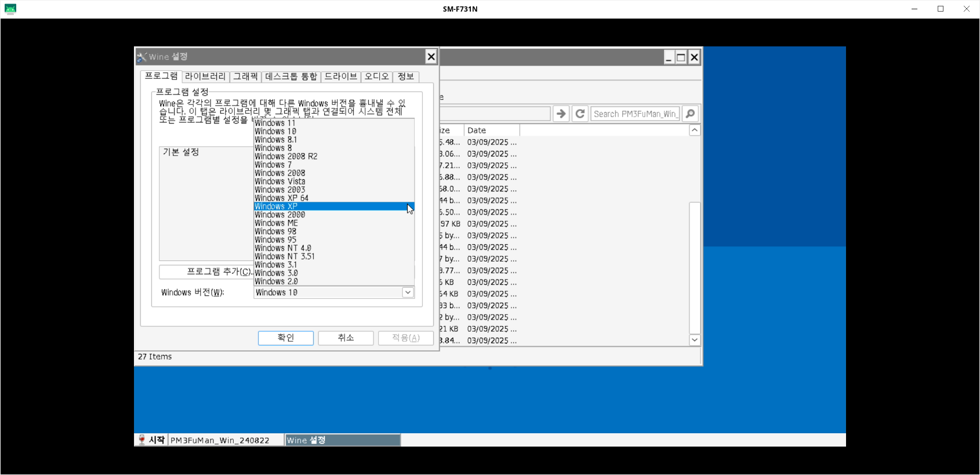The height and width of the screenshot is (475, 980).
Task: Click 시작 button in taskbar
Action: [x=151, y=440]
